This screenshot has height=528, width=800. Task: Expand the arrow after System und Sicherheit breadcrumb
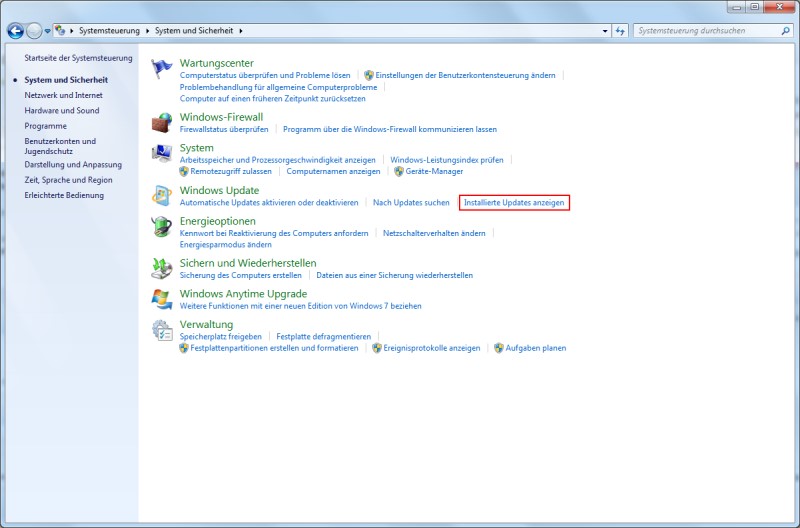pos(241,31)
